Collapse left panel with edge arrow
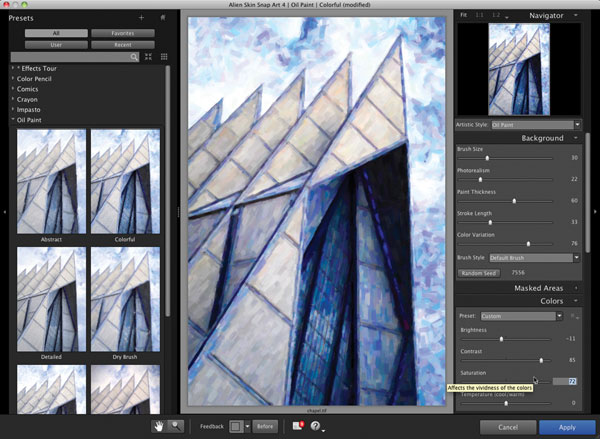The height and width of the screenshot is (439, 600). (4, 212)
